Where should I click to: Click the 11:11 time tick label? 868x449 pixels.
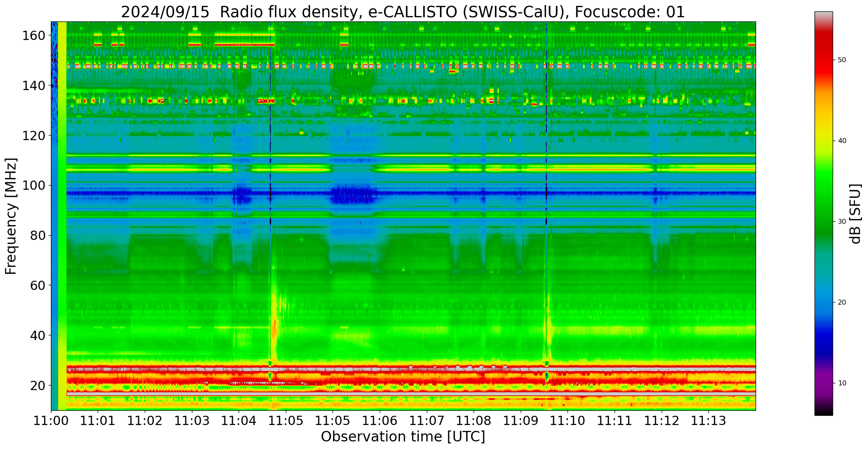click(615, 421)
